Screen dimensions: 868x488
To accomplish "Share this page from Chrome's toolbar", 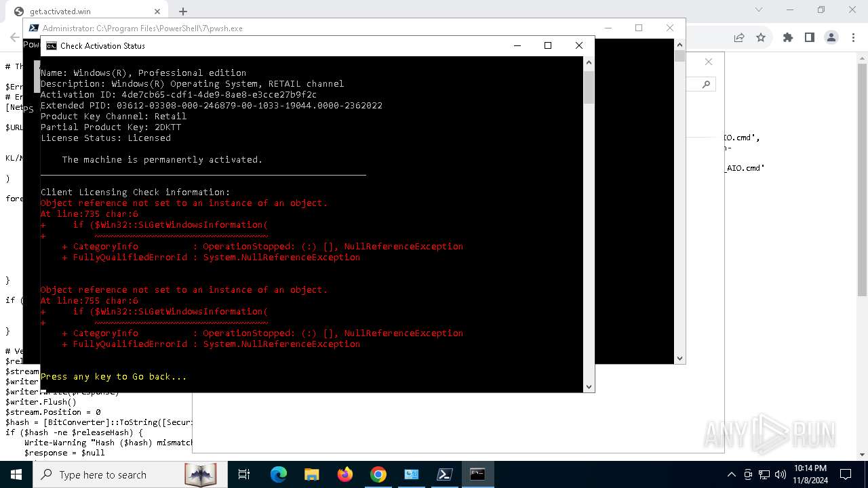I will 739,38.
